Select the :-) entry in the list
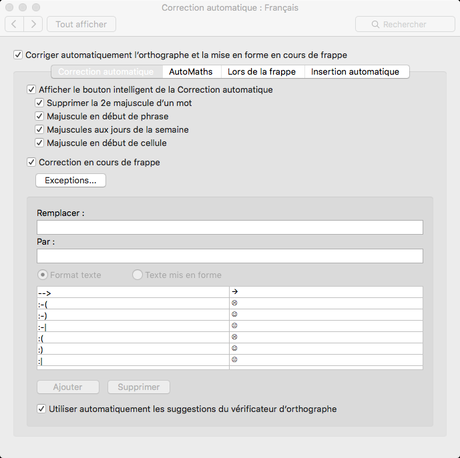 coord(230,315)
